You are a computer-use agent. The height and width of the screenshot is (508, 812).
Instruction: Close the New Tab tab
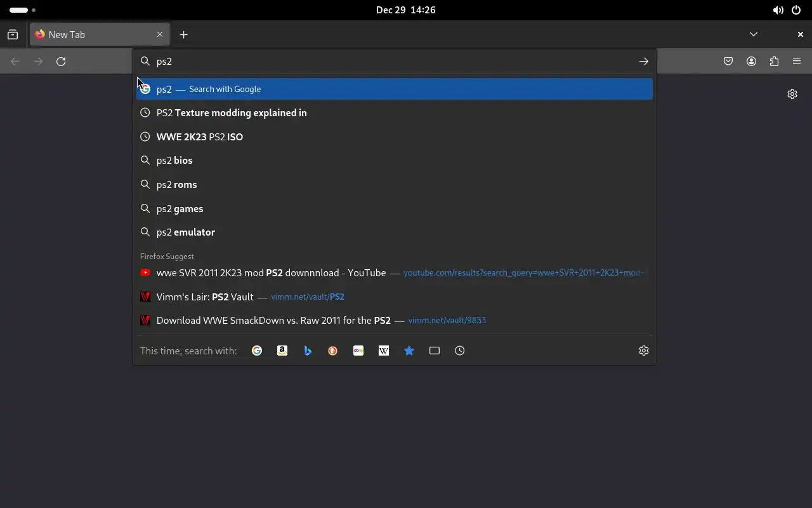click(160, 35)
